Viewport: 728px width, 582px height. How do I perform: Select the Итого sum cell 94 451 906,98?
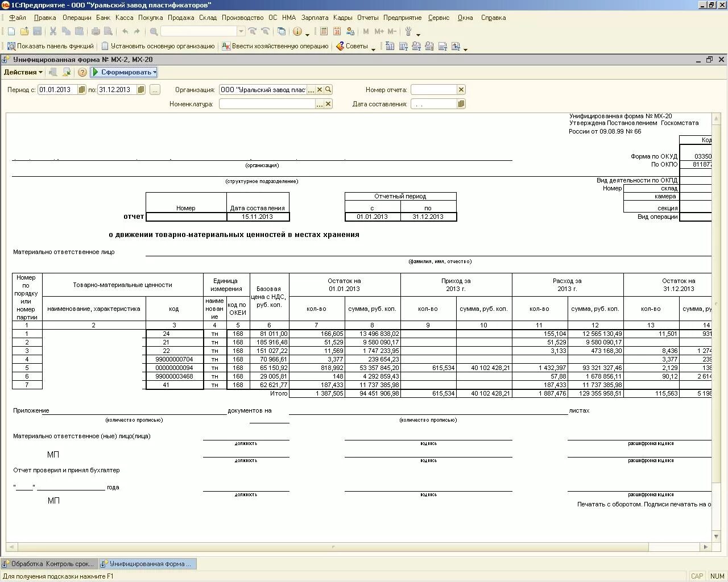tap(373, 393)
